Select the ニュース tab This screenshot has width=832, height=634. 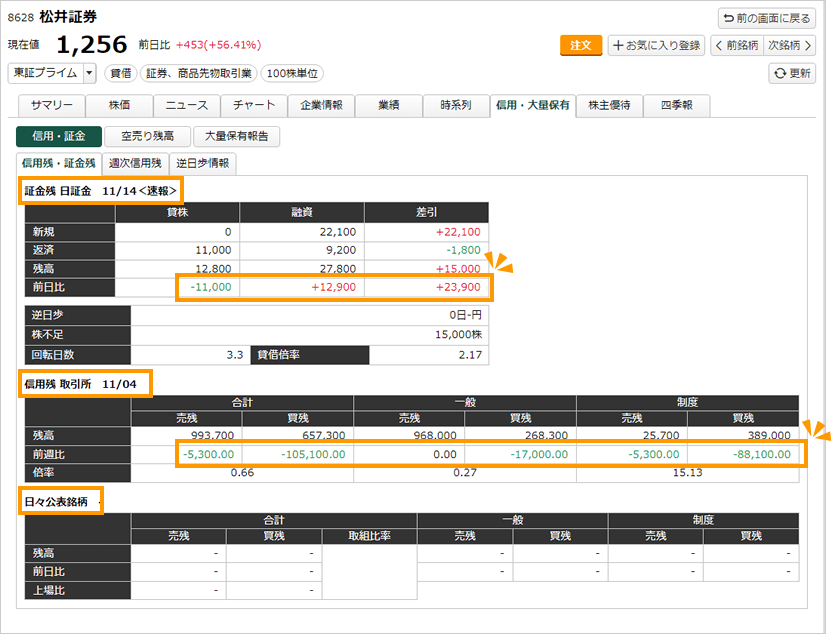coord(187,106)
